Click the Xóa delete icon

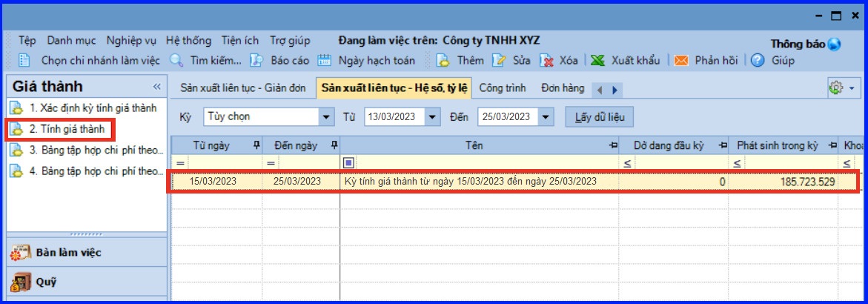pos(546,60)
